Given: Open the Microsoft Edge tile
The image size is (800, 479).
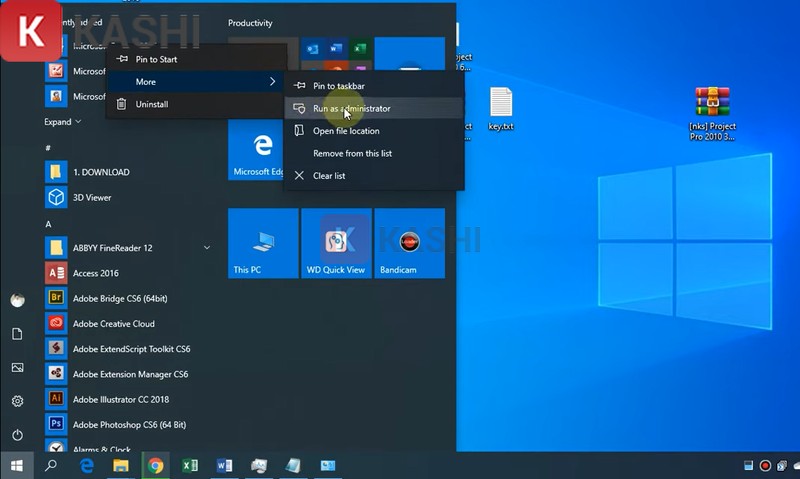Looking at the screenshot, I should click(256, 149).
